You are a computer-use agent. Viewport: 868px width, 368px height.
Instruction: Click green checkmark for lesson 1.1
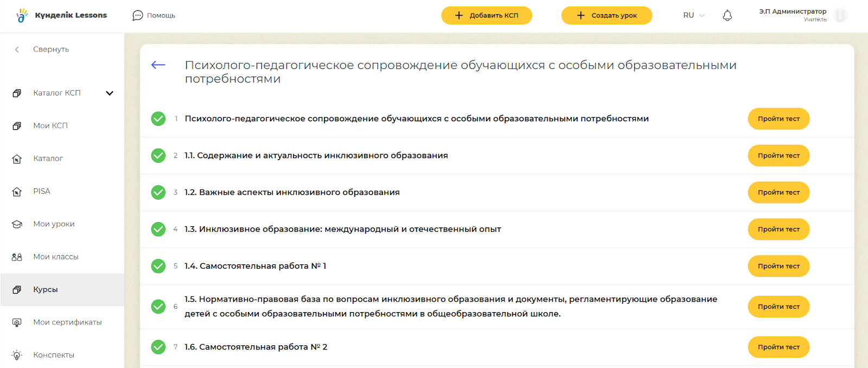pyautogui.click(x=158, y=156)
